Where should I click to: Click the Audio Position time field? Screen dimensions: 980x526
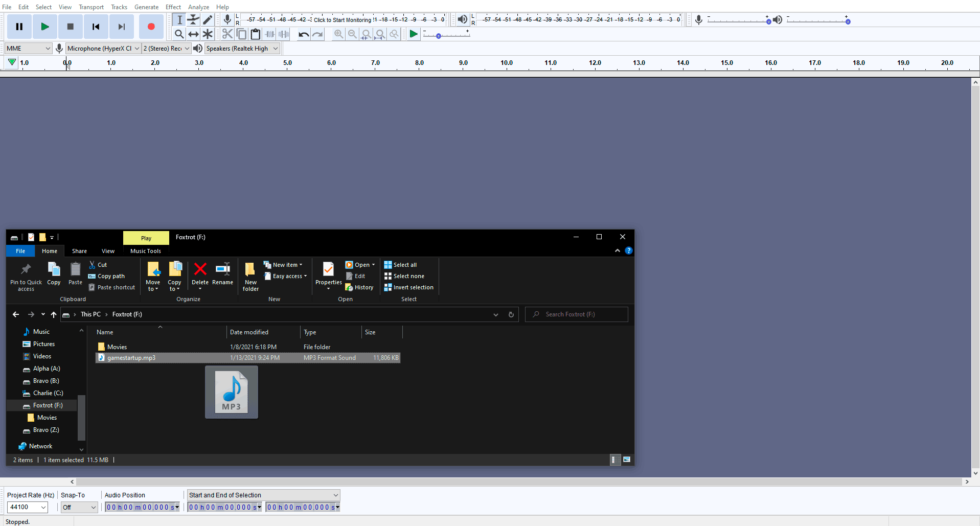pyautogui.click(x=142, y=507)
